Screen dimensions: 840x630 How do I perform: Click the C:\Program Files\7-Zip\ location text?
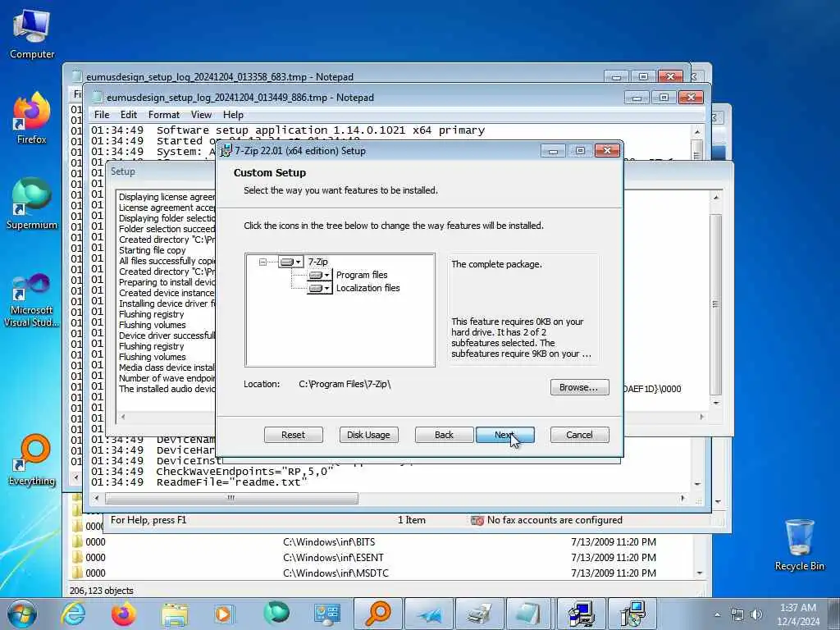tap(345, 384)
